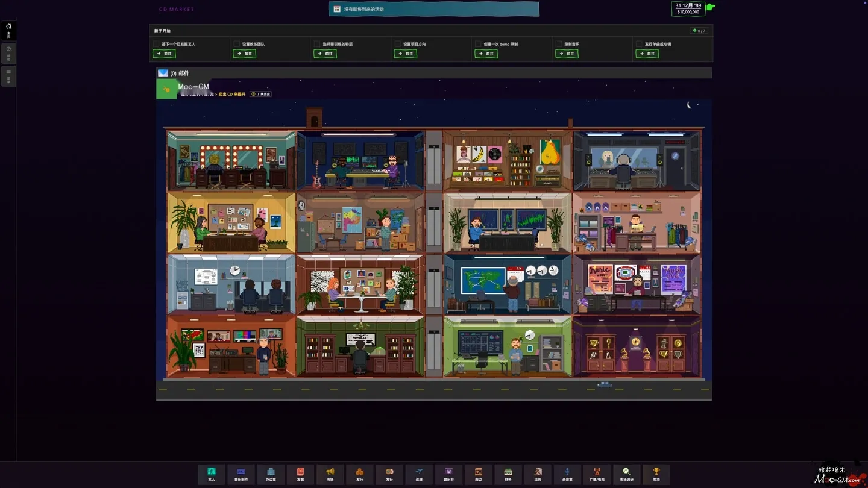Viewport: 868px width, 488px height.
Task: Click 前往 under 签下一个已发掘艺人
Action: pyautogui.click(x=164, y=54)
